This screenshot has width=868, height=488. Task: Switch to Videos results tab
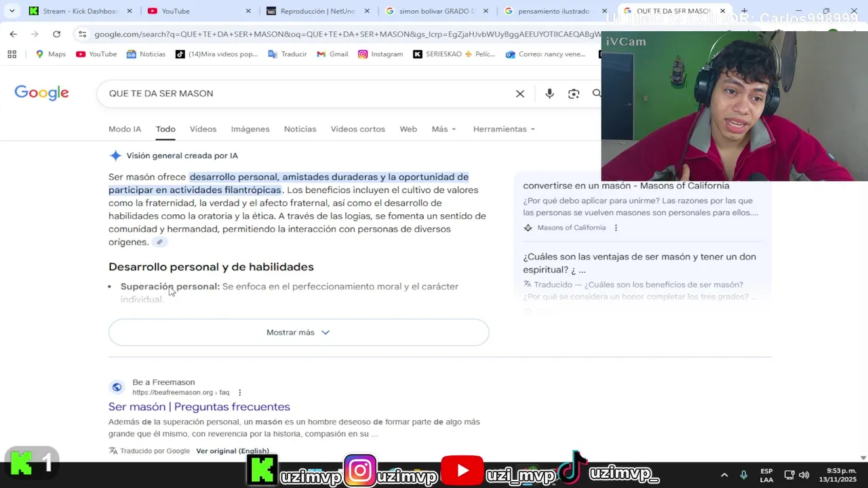(x=203, y=129)
